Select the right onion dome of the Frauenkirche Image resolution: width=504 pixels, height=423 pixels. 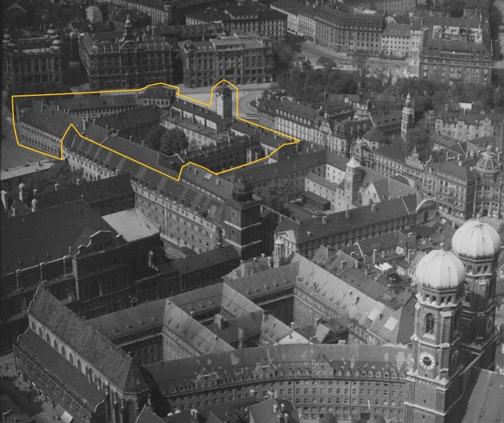[x=476, y=239]
